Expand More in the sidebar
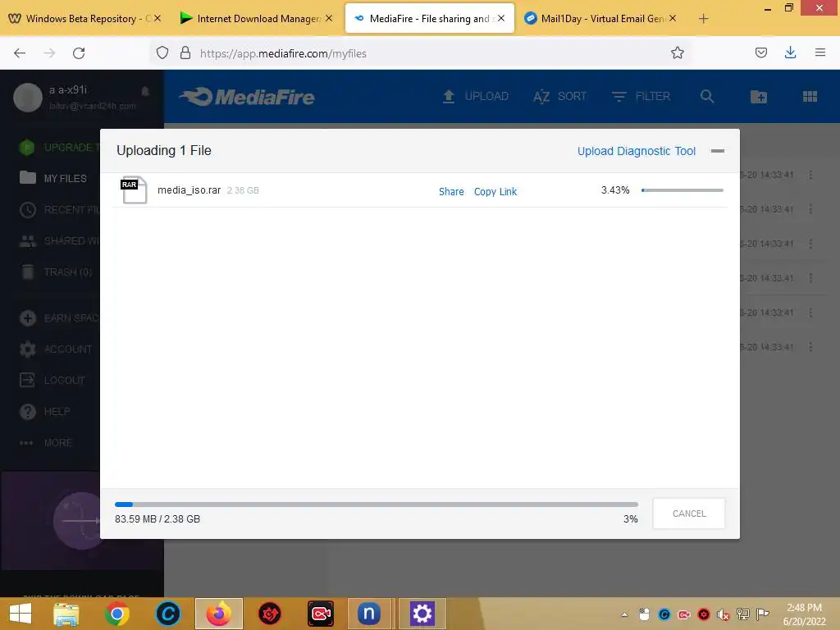This screenshot has width=840, height=630. 46,443
